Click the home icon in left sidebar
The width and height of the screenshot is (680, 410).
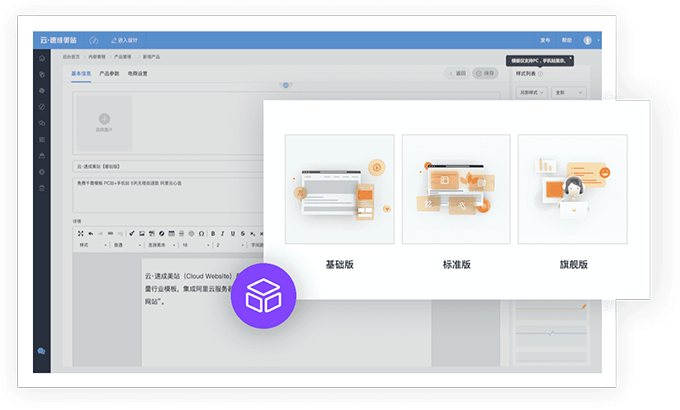[x=41, y=59]
